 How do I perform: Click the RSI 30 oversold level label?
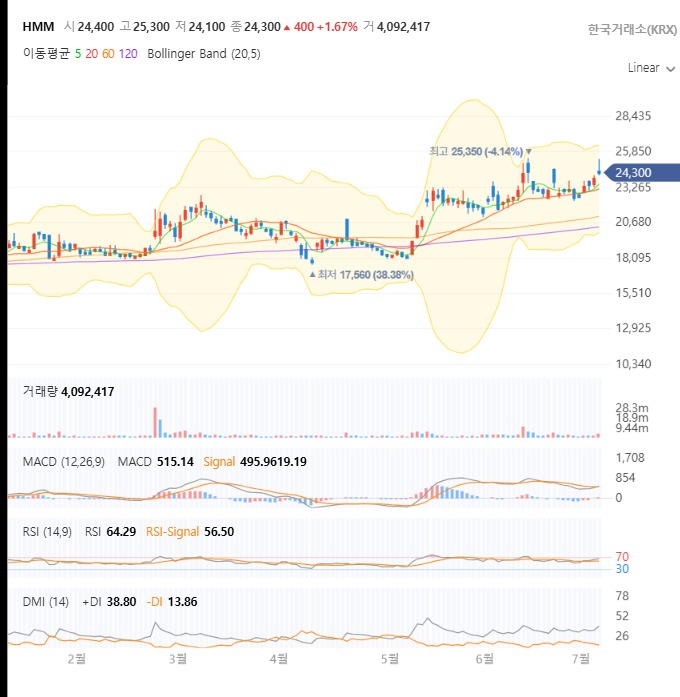tap(622, 569)
